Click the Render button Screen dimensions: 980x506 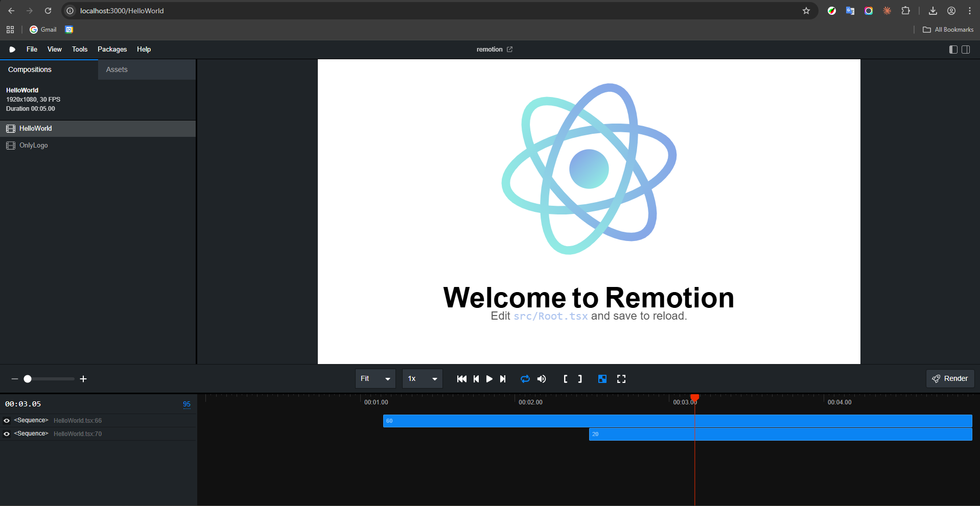(950, 379)
